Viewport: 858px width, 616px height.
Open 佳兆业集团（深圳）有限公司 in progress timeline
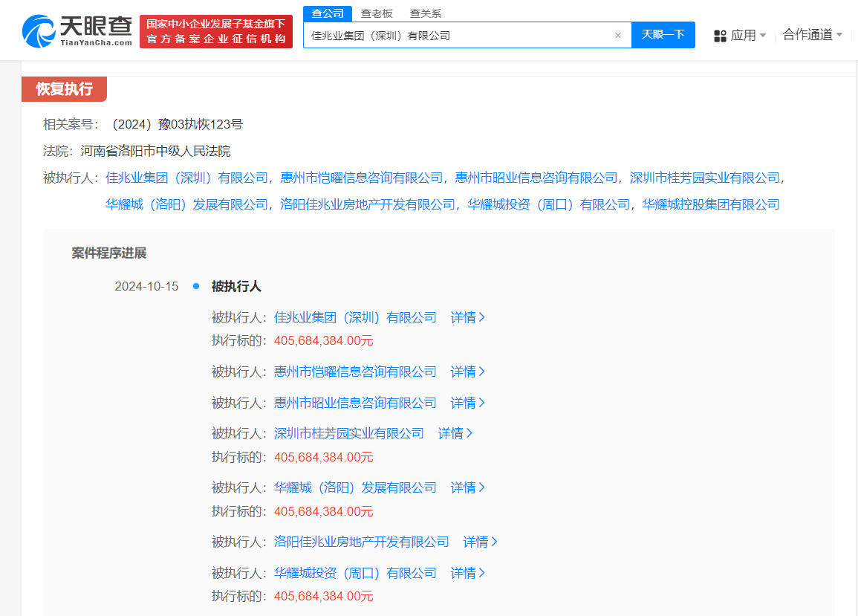coord(355,317)
